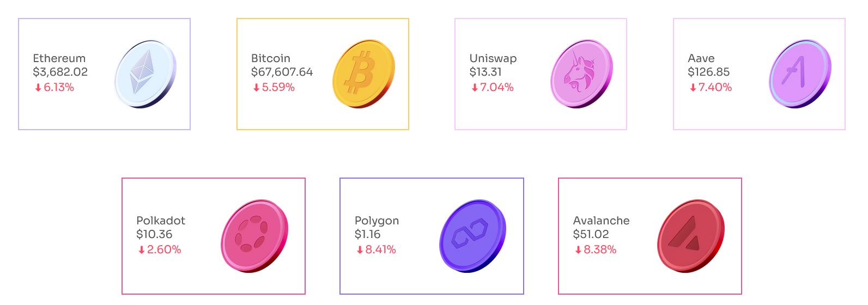The height and width of the screenshot is (305, 868).
Task: Select the red Avalanche coin icon
Action: 691,236
